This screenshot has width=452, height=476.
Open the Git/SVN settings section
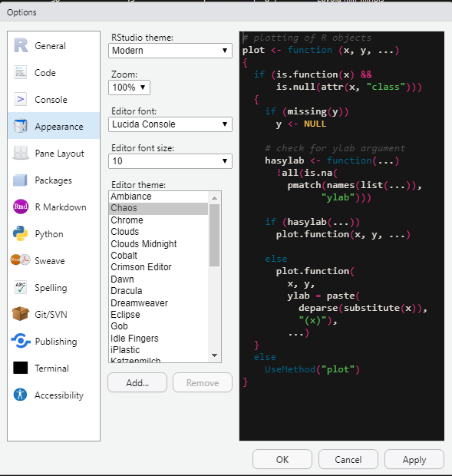click(x=54, y=314)
